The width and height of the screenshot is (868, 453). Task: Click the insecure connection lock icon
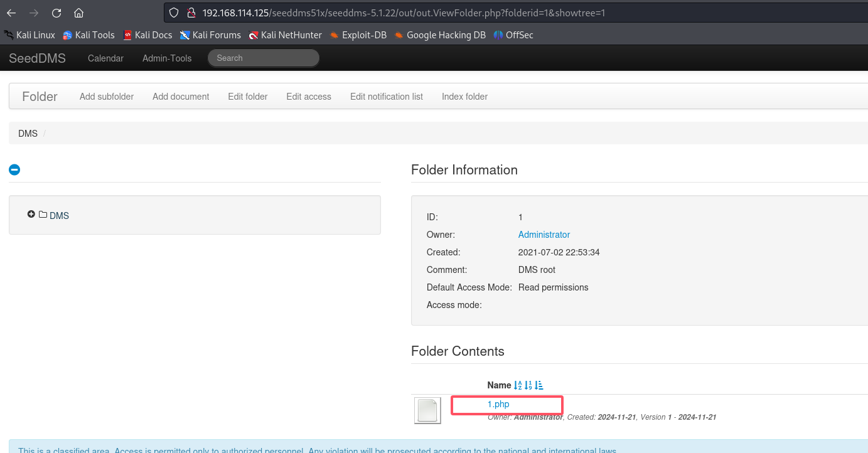192,13
